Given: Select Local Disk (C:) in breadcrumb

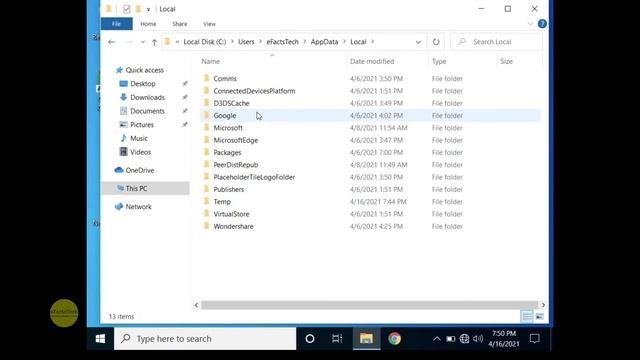Looking at the screenshot, I should (204, 42).
